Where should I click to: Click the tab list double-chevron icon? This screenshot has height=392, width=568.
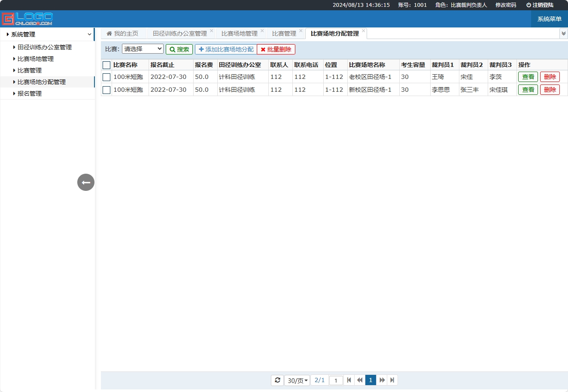(563, 33)
